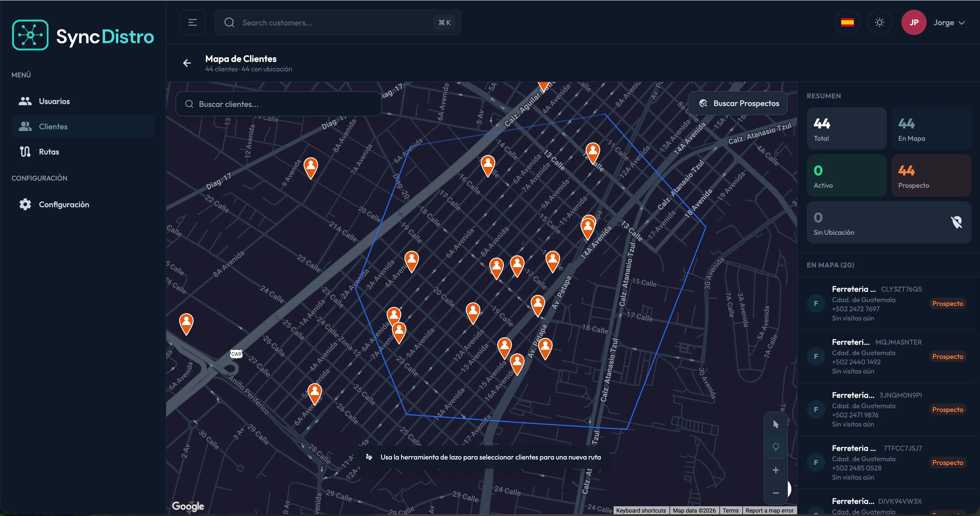This screenshot has height=516, width=980.
Task: Select the lasso selection map tool
Action: point(776,446)
